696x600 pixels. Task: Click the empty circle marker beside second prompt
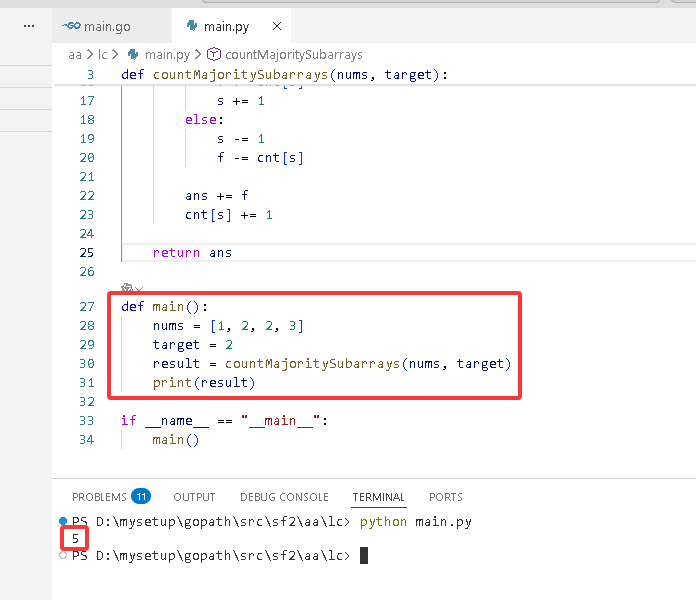pyautogui.click(x=63, y=555)
